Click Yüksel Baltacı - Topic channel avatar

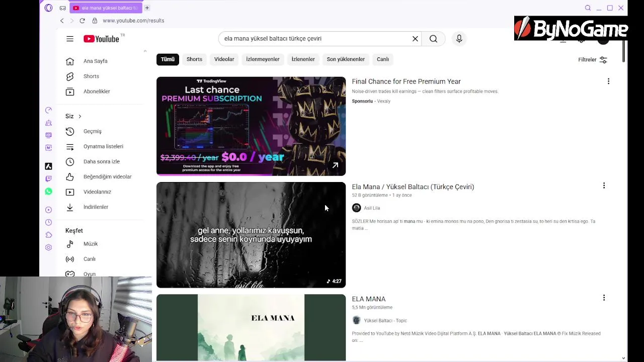[356, 320]
